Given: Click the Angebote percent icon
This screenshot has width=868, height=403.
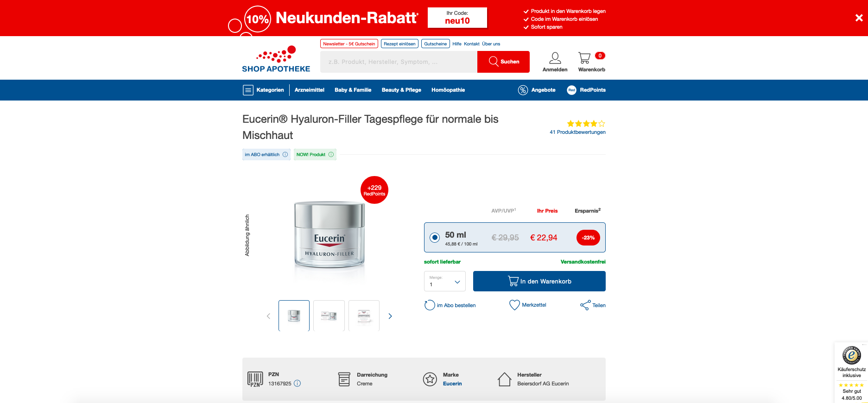Looking at the screenshot, I should [x=523, y=90].
